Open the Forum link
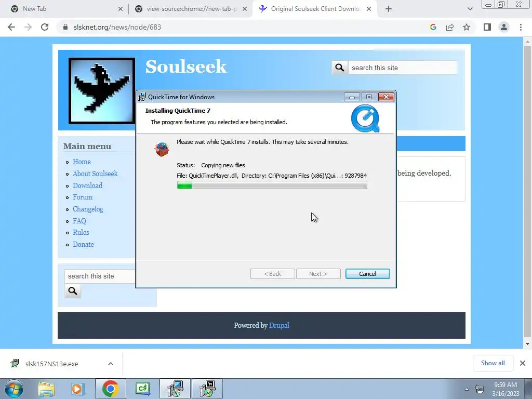The width and height of the screenshot is (532, 399). tap(83, 197)
